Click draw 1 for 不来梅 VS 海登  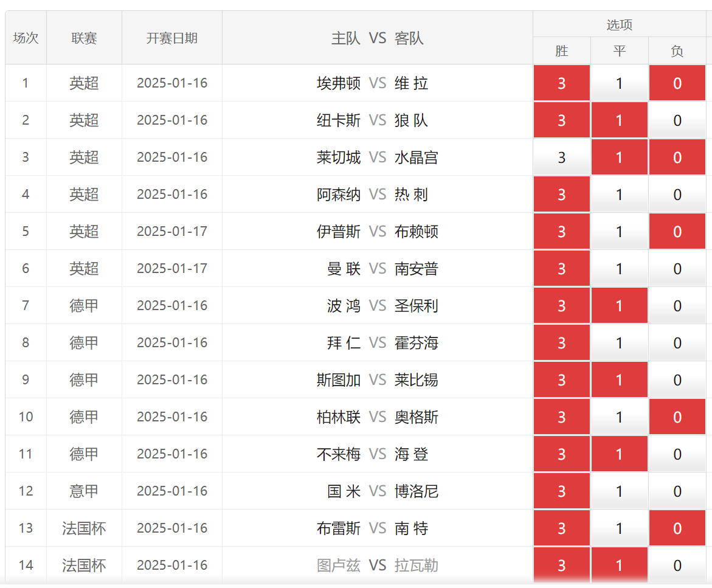click(620, 454)
